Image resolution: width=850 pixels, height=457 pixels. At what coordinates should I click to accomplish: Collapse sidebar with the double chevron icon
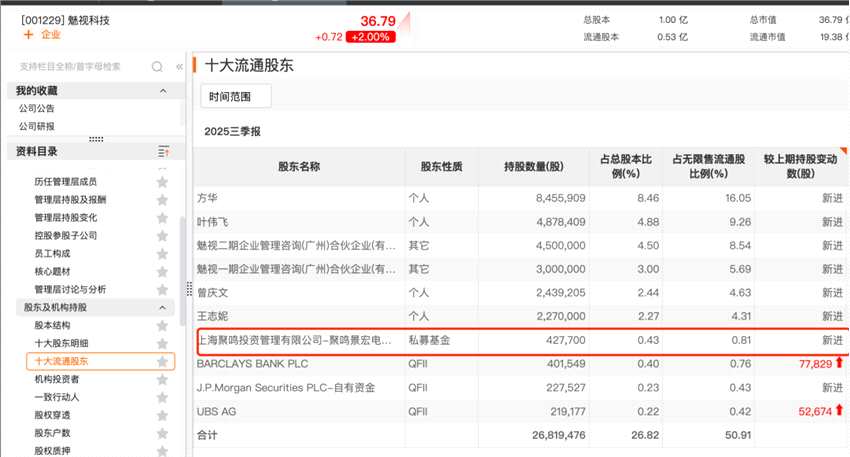[179, 67]
